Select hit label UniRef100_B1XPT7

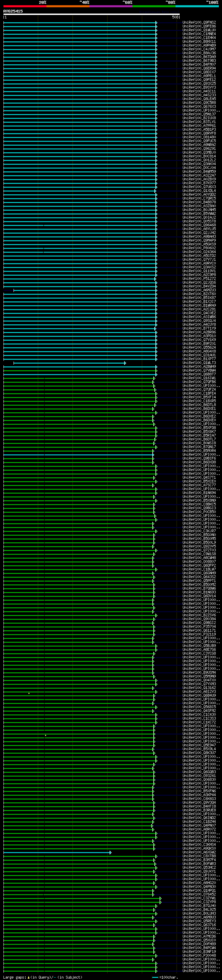pos(199,359)
